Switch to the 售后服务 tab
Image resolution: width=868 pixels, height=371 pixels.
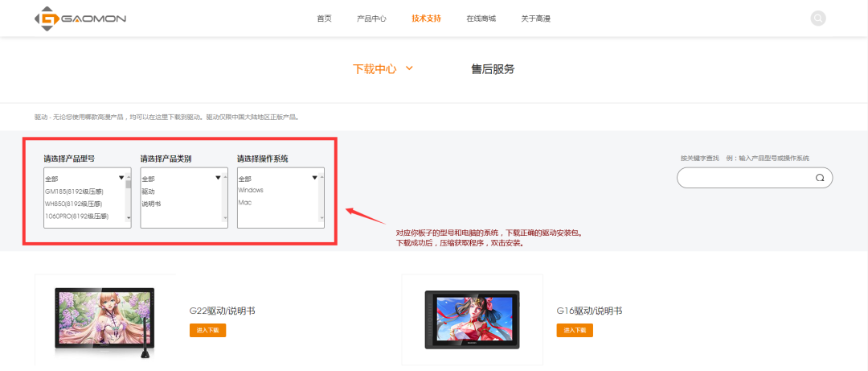click(x=493, y=69)
